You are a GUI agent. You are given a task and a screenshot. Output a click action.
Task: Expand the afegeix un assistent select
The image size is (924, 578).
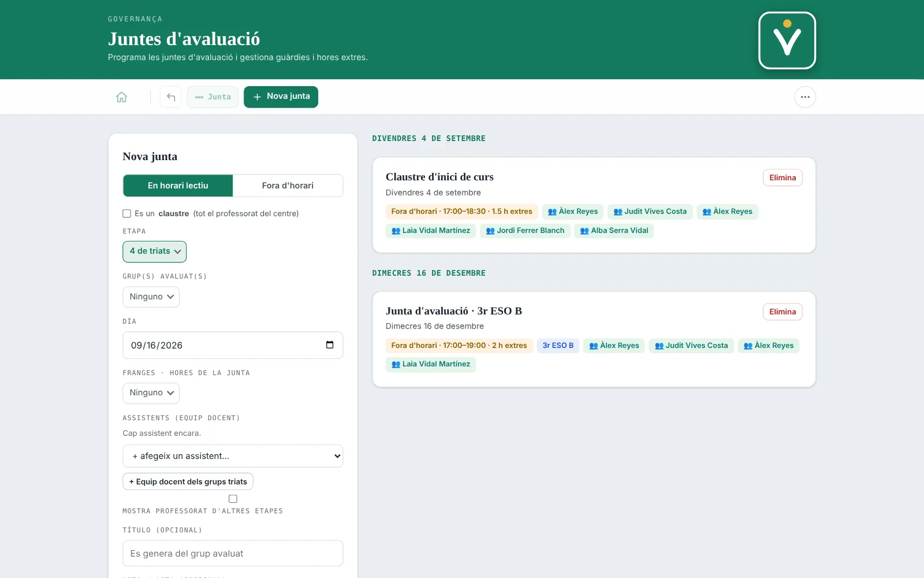(x=233, y=456)
